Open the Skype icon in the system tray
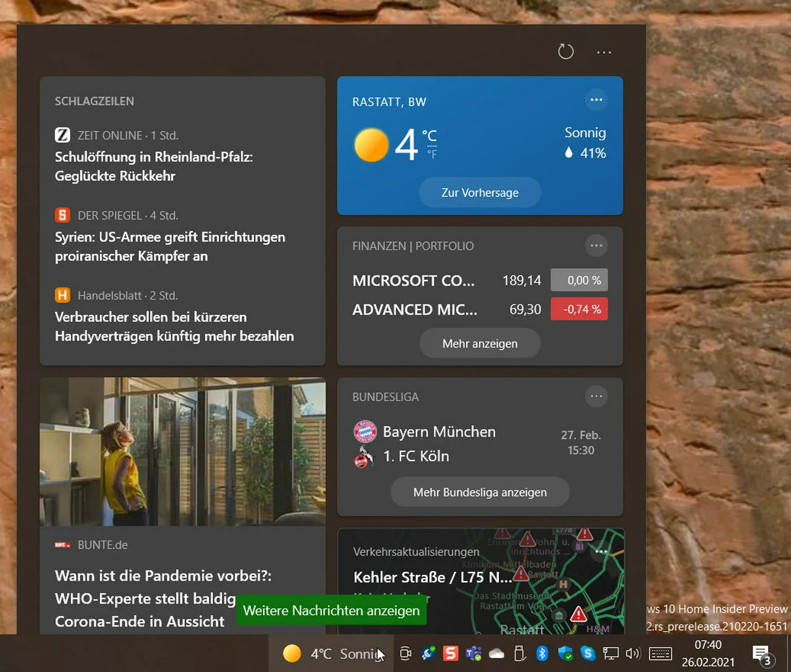The image size is (791, 672). coord(588,653)
